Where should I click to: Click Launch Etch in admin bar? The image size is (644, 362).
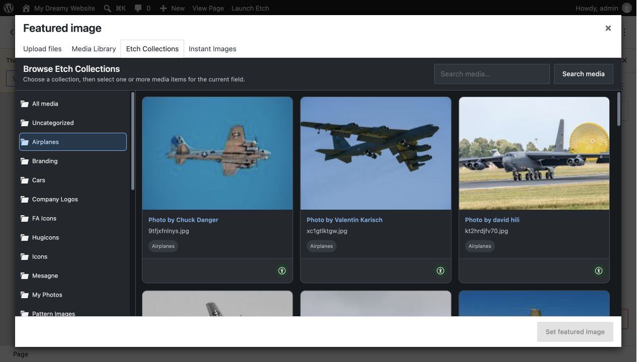pyautogui.click(x=250, y=8)
